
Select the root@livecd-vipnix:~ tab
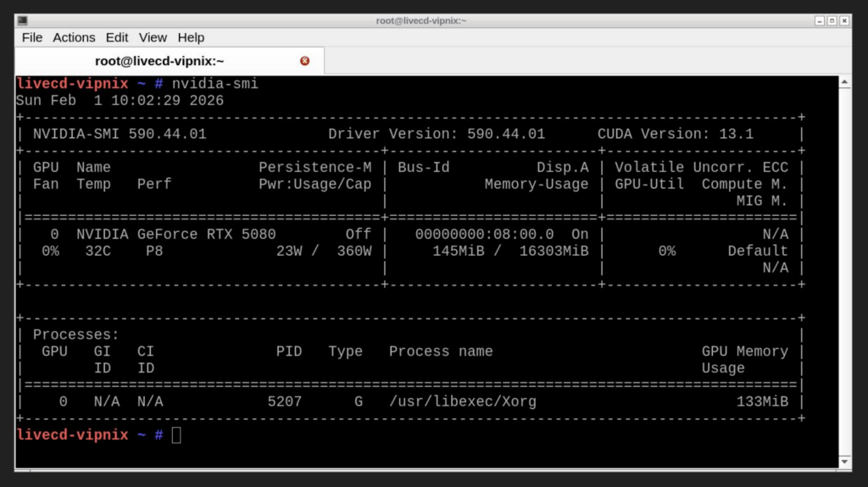click(161, 61)
